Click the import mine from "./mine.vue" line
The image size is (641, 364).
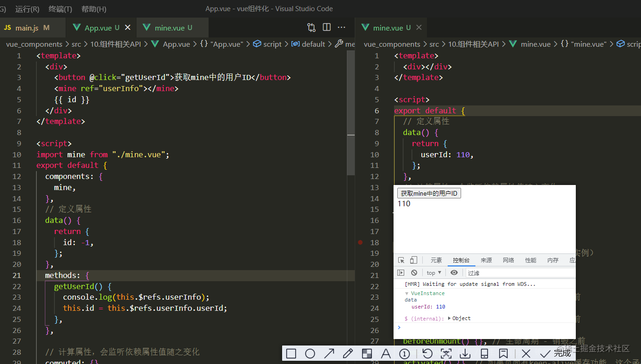click(103, 154)
